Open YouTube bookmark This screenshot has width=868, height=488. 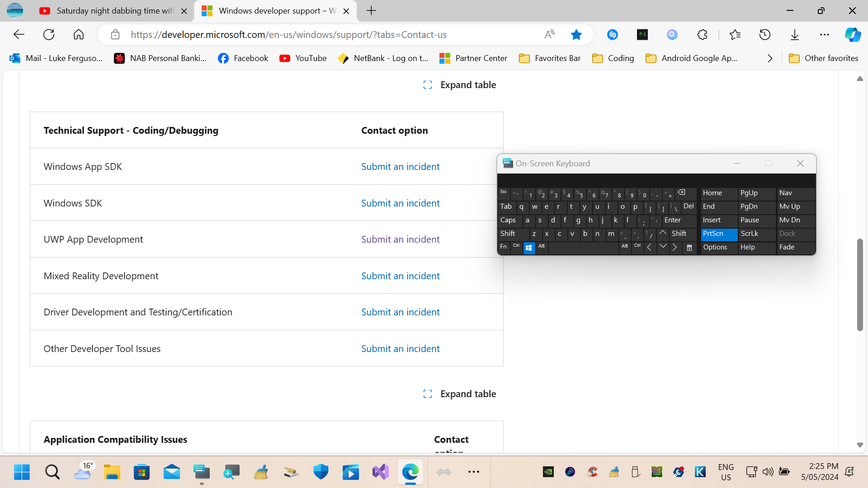tap(303, 58)
